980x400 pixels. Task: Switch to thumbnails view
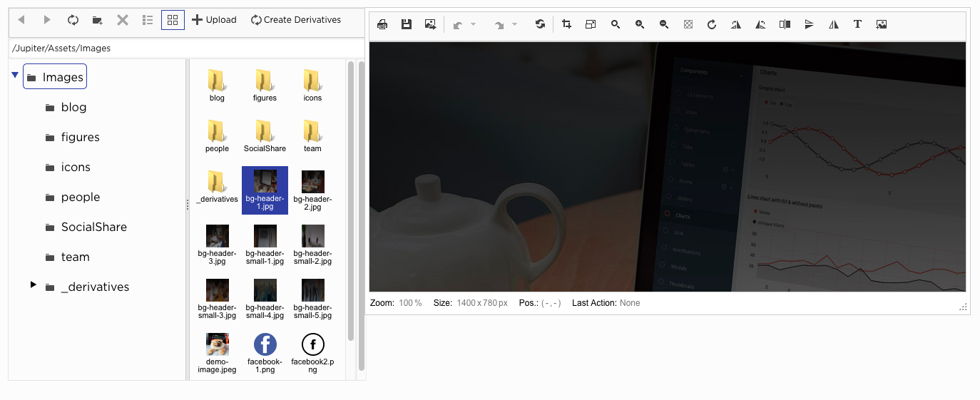click(173, 20)
